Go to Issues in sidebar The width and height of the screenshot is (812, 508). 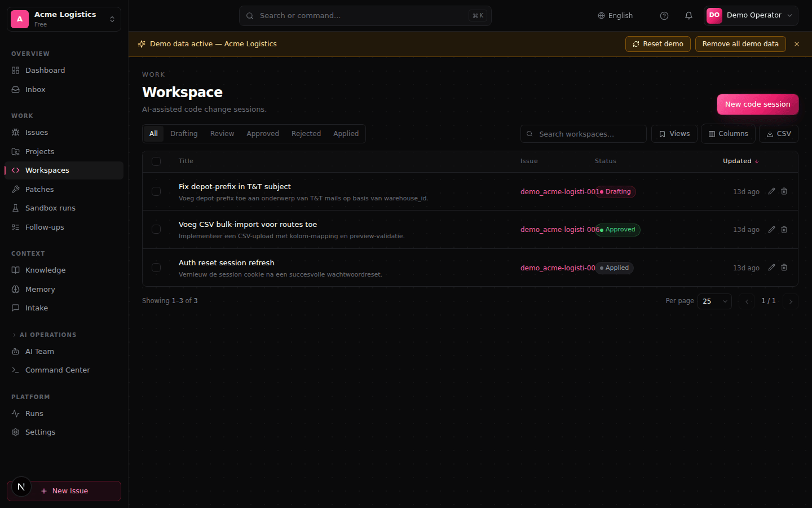[64, 133]
